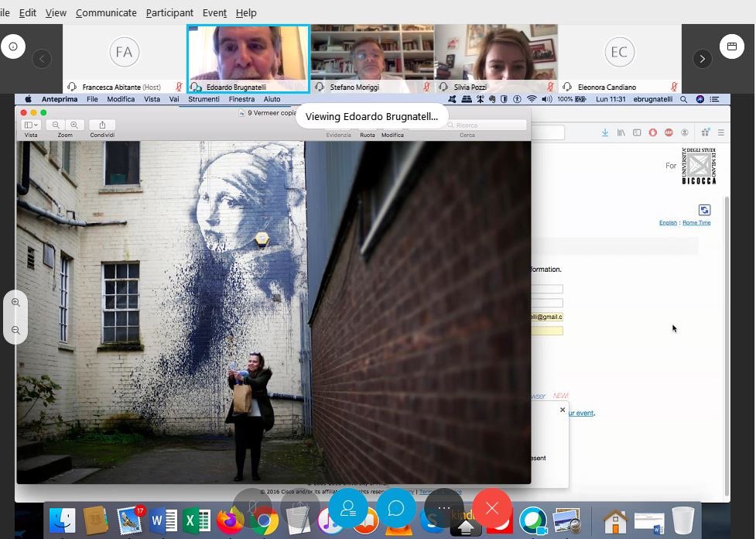Open Firefox library icon

point(621,132)
